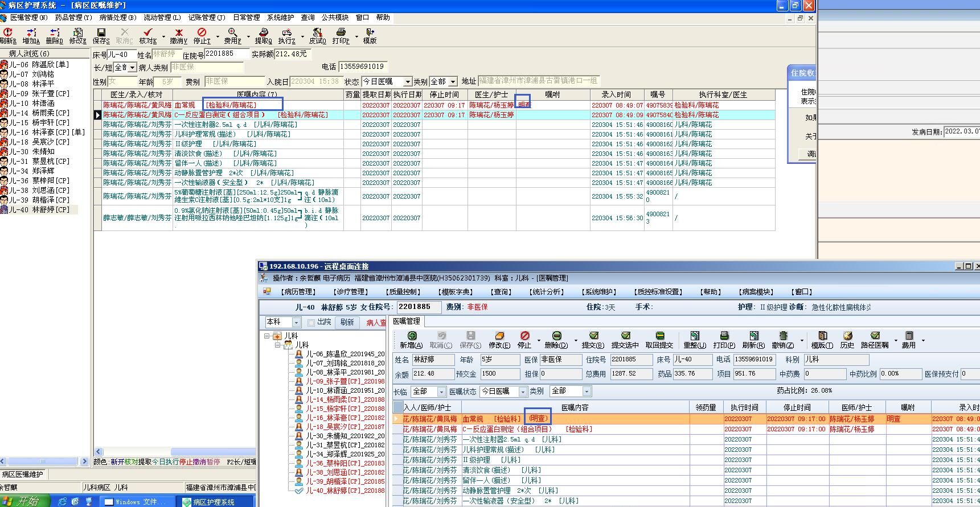Open the 【帮助】 menu in remote window

tap(711, 292)
